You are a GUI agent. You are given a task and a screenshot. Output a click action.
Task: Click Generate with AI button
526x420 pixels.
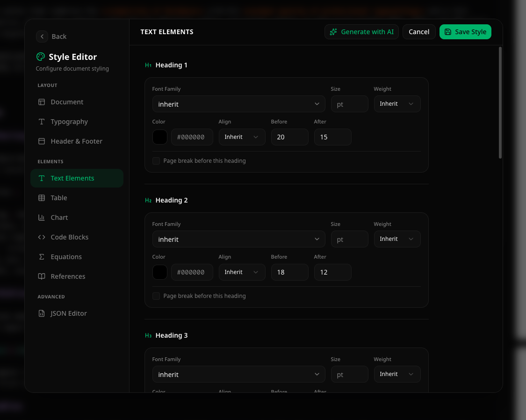coord(361,32)
